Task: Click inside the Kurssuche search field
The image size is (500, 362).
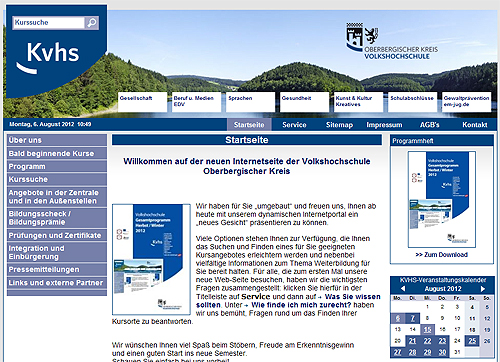Action: 49,23
